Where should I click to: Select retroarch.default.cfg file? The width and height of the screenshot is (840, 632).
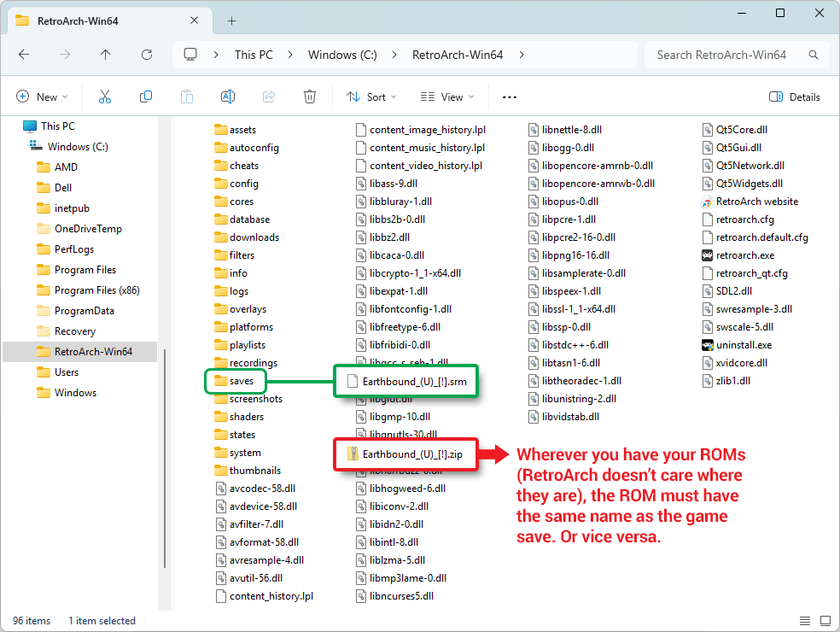pos(755,237)
